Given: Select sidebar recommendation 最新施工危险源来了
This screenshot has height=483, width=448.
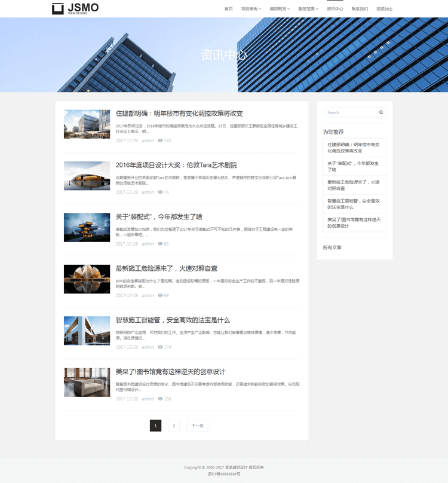Looking at the screenshot, I should 355,185.
